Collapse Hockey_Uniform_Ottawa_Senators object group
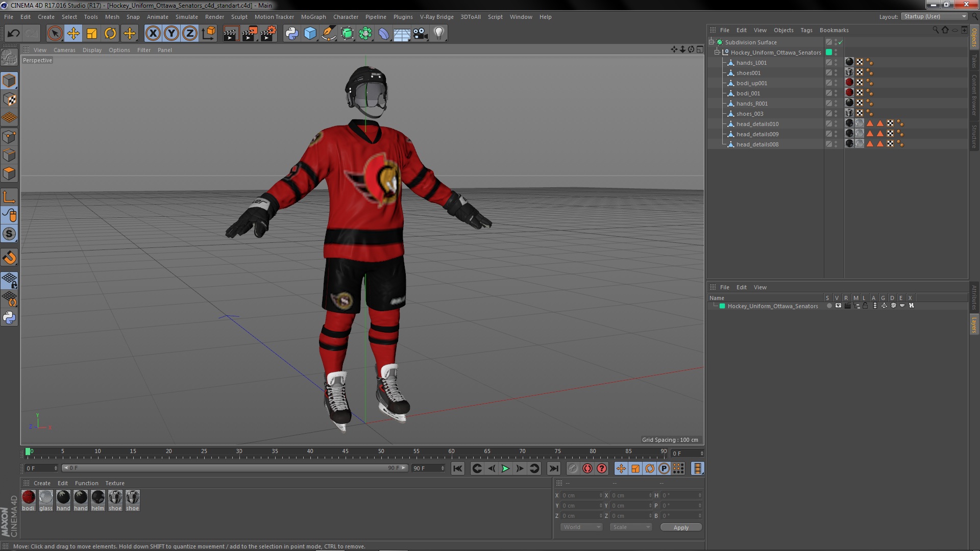Viewport: 980px width, 551px height. 717,53
